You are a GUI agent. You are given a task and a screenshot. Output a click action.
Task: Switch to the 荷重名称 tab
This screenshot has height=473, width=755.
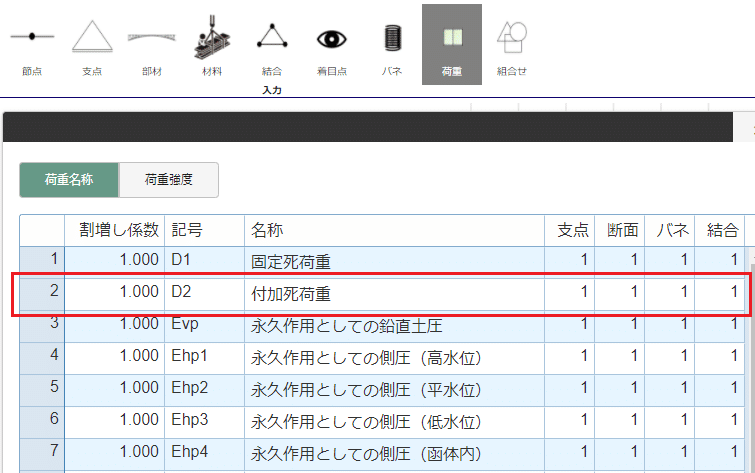[x=69, y=180]
